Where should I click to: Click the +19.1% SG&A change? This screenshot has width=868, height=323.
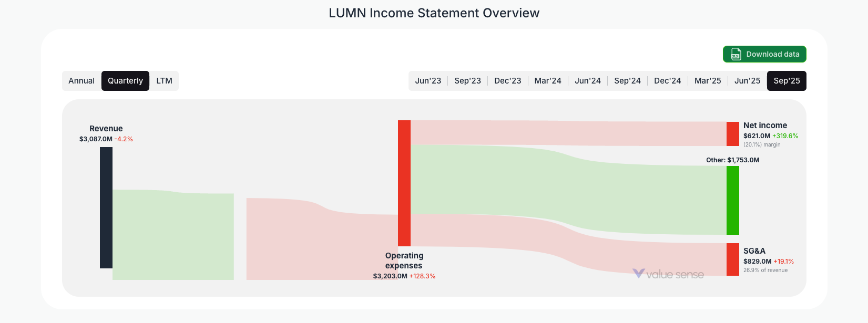784,262
